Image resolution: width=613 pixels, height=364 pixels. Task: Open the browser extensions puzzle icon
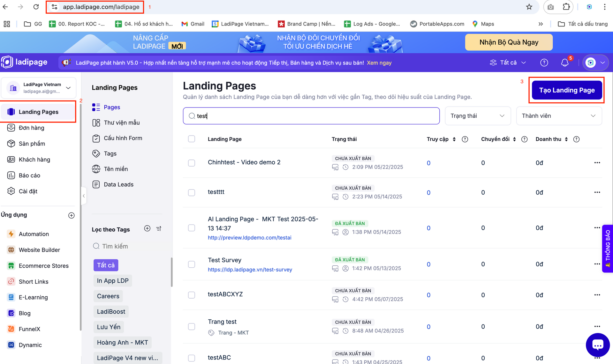[566, 7]
